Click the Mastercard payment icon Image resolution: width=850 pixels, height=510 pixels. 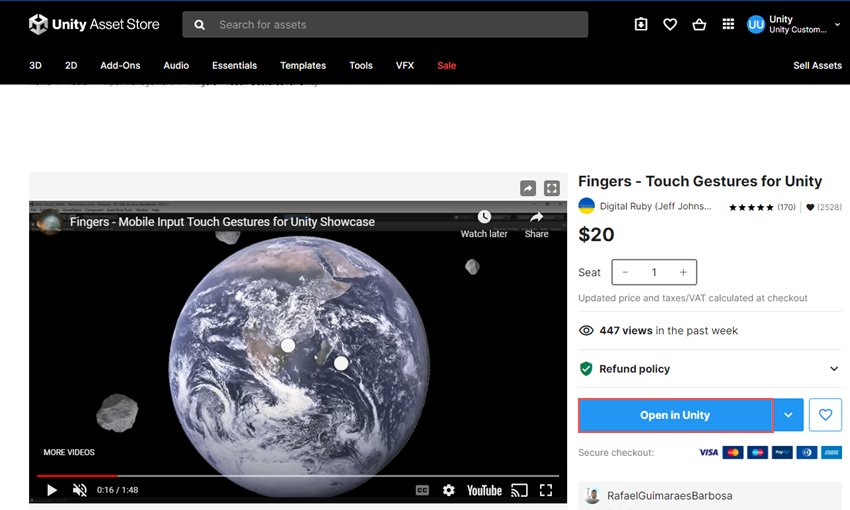[x=733, y=453]
